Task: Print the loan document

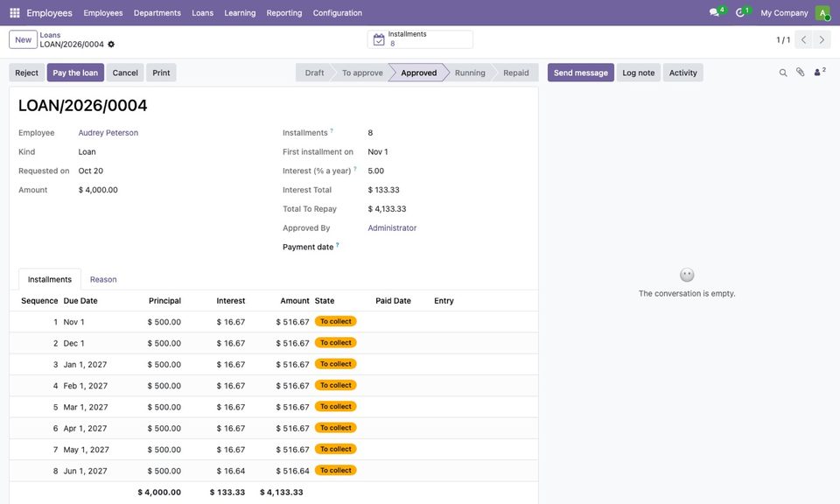Action: (161, 73)
